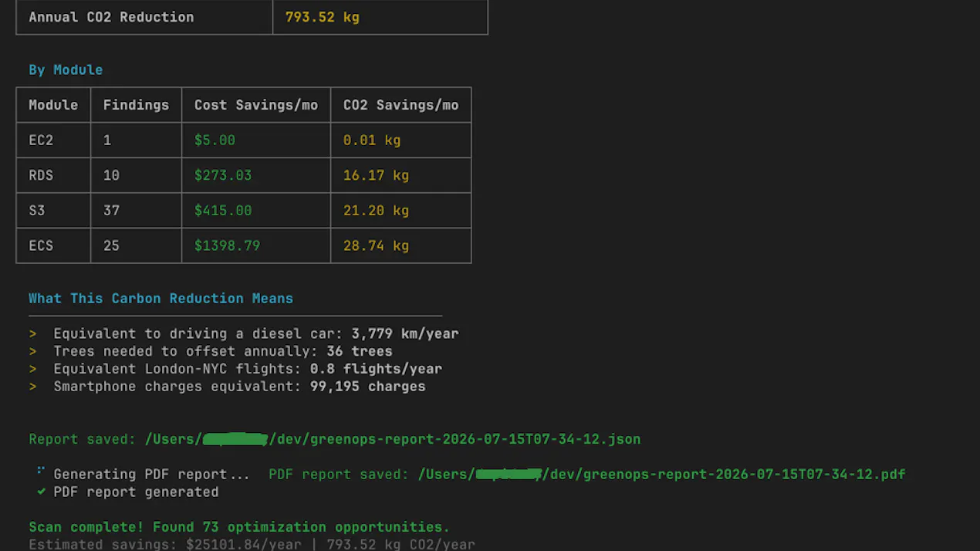Click the 'Cost Savings/mo' column header
Viewport: 980px width, 551px height.
[256, 105]
